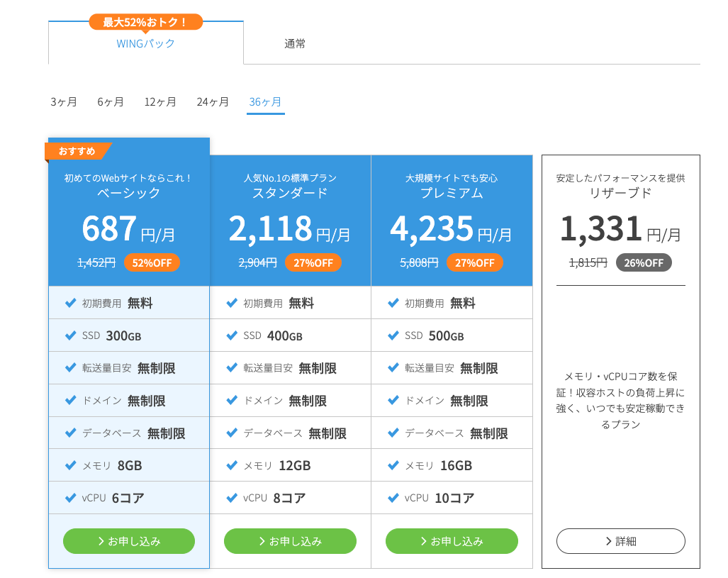Click the 最大52%おトク! badge
The height and width of the screenshot is (578, 728).
tap(146, 22)
